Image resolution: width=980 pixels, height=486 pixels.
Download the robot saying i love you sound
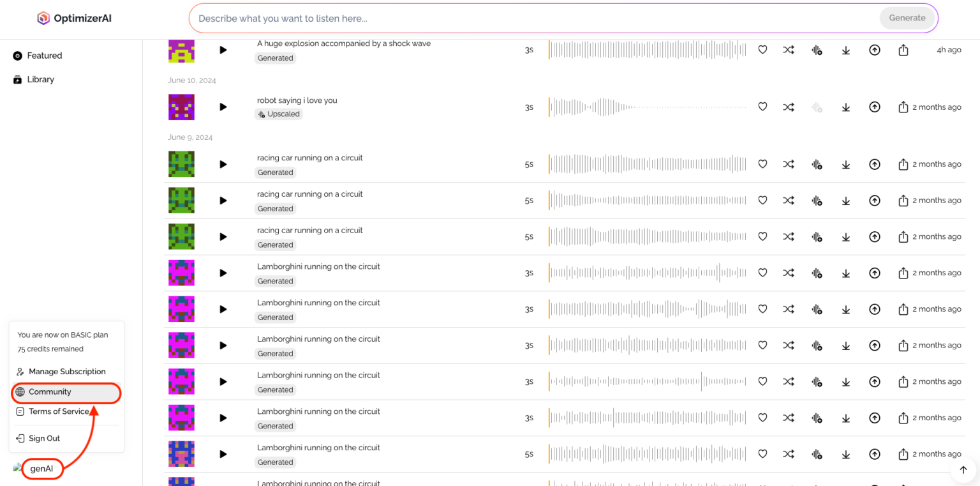[846, 107]
